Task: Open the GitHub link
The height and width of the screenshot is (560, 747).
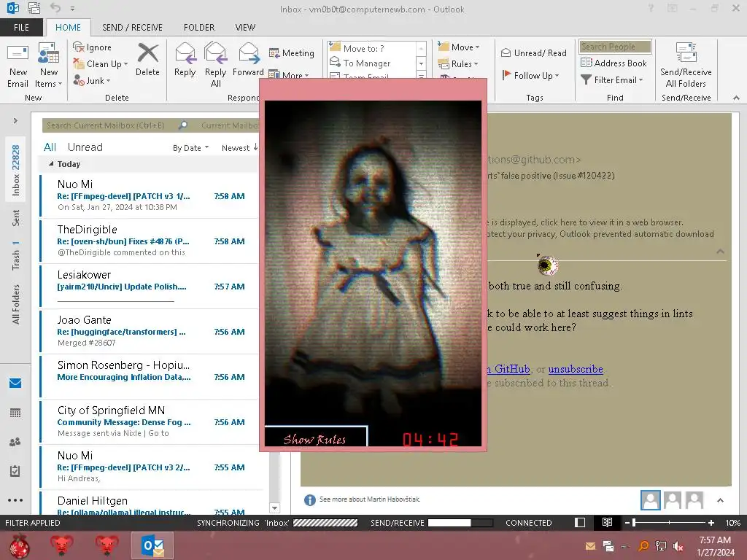Action: 508,369
